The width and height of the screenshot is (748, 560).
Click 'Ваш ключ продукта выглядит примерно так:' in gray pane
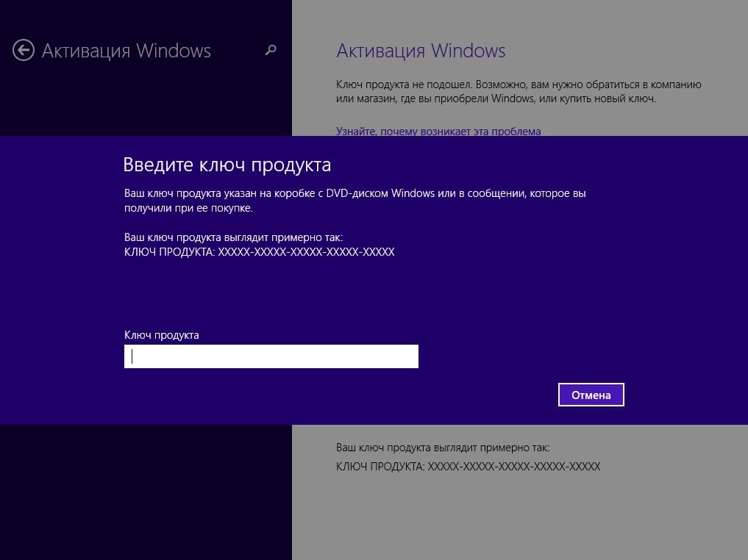(x=443, y=448)
